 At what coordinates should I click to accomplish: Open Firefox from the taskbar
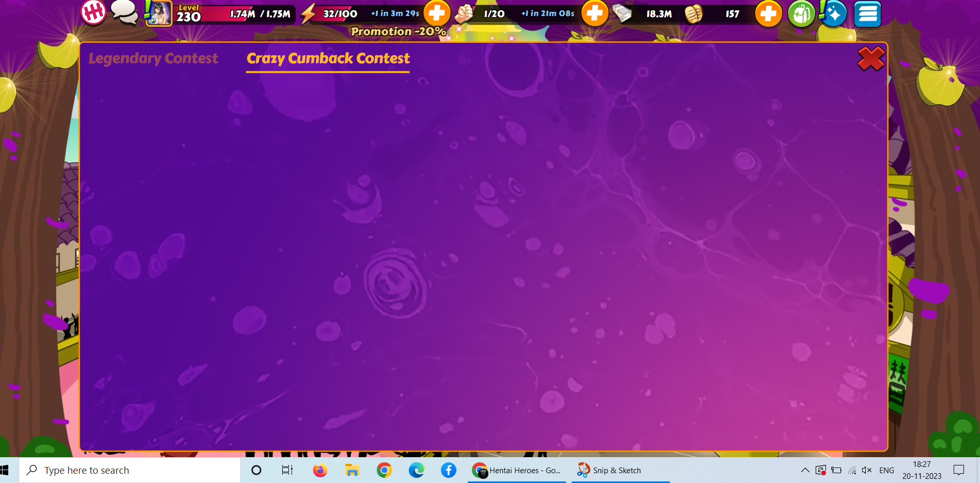(x=320, y=470)
